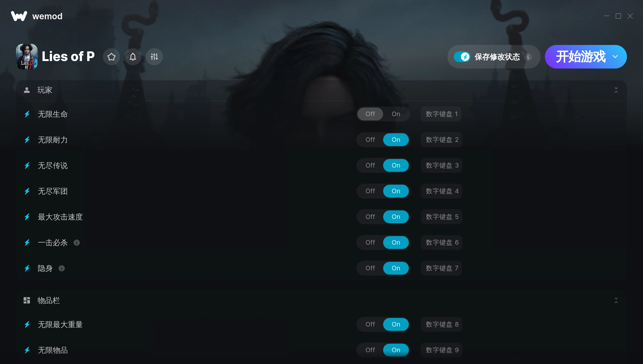Click the Lies of P game thumbnail
This screenshot has width=643, height=364.
(27, 57)
